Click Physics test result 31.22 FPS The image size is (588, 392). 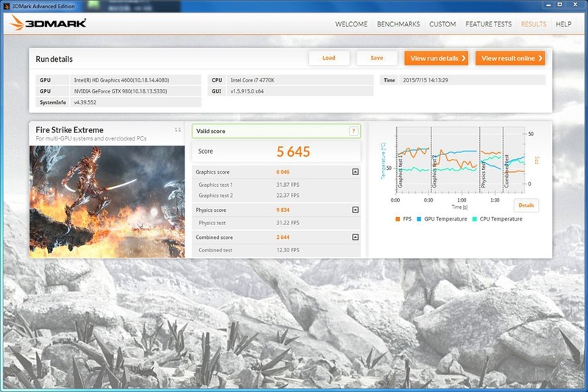point(287,223)
